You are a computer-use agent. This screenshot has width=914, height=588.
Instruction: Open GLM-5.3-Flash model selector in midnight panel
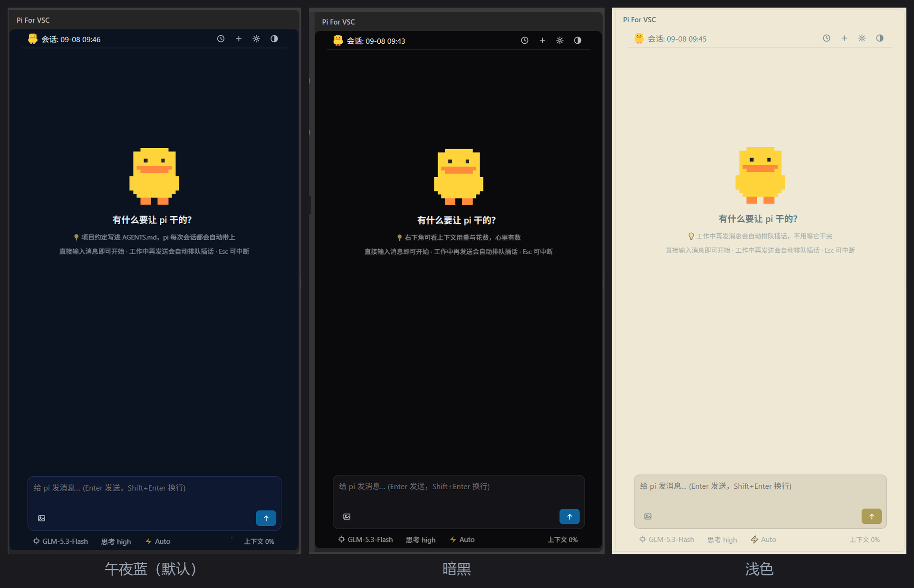[x=60, y=541]
